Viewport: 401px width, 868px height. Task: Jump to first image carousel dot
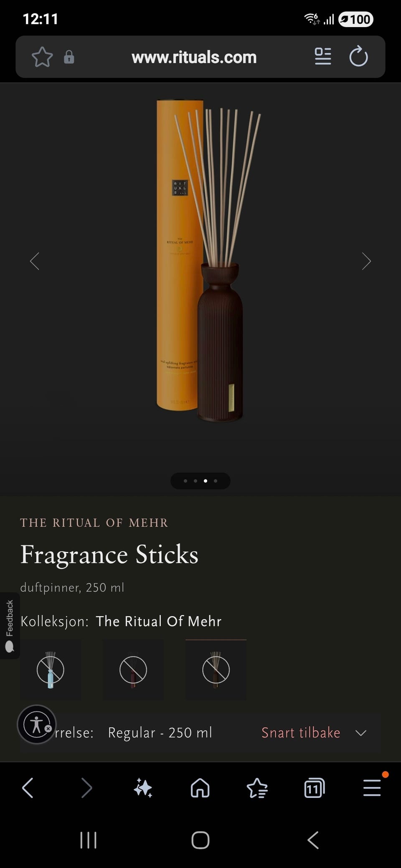point(185,481)
